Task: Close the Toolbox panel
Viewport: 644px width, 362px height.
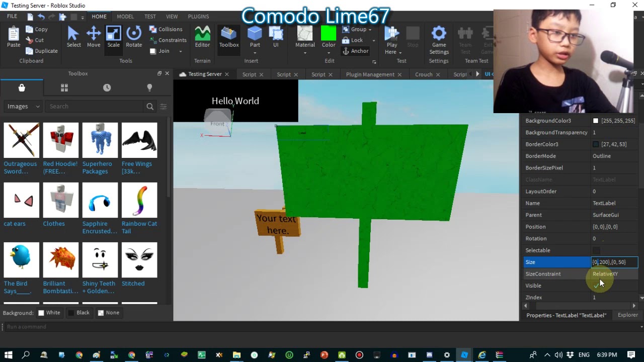Action: point(167,73)
